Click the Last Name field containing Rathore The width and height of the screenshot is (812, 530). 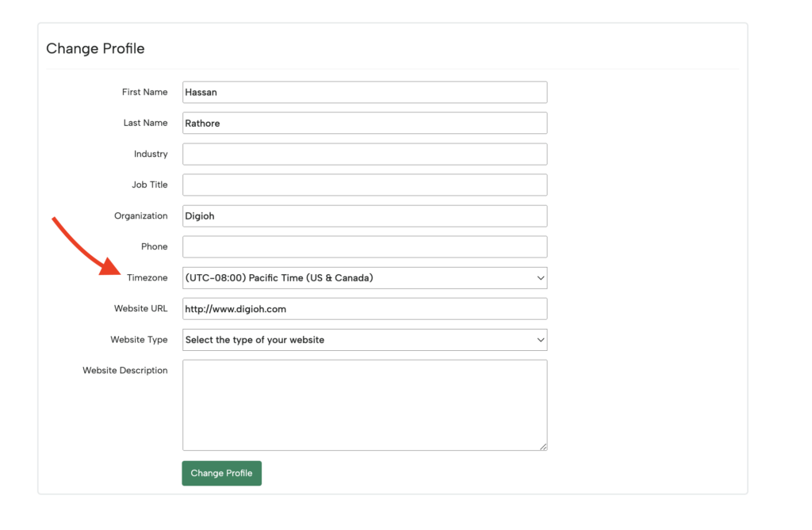[365, 123]
